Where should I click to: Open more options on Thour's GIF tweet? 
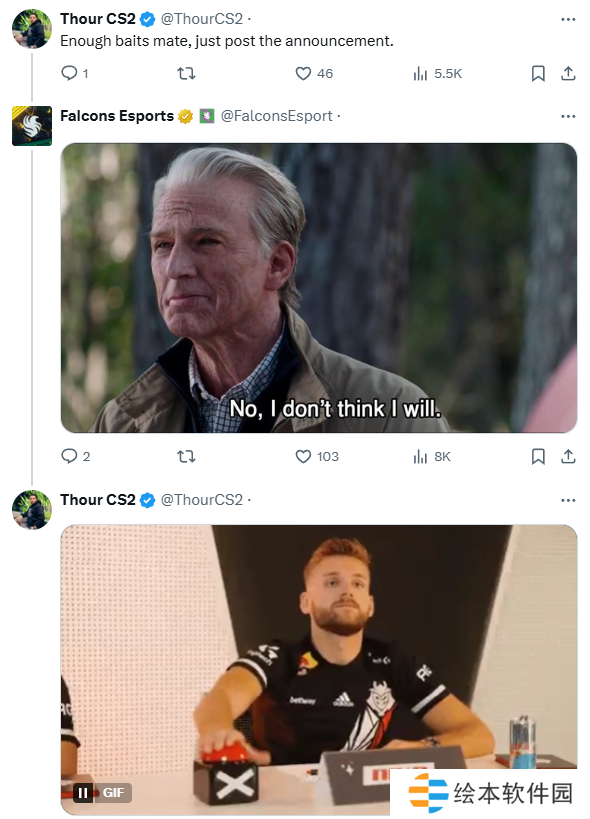point(568,500)
